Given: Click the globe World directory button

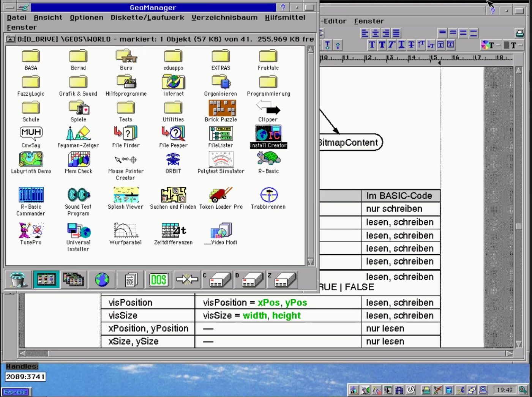Looking at the screenshot, I should [x=102, y=280].
